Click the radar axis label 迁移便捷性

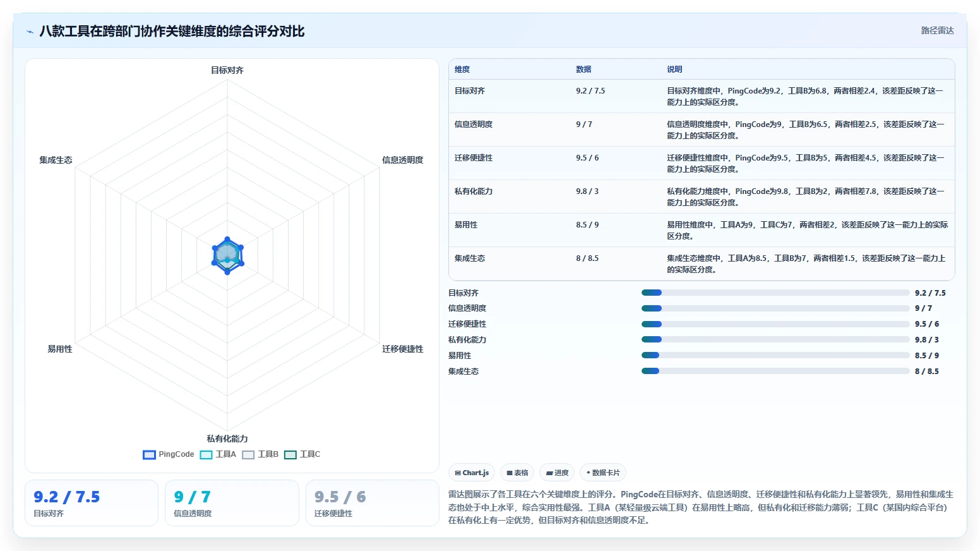(x=402, y=349)
